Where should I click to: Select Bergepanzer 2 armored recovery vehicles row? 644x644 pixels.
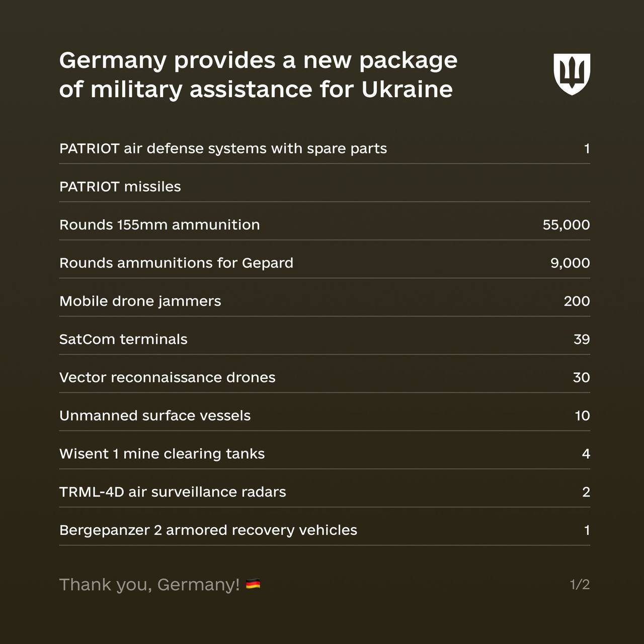208,530
